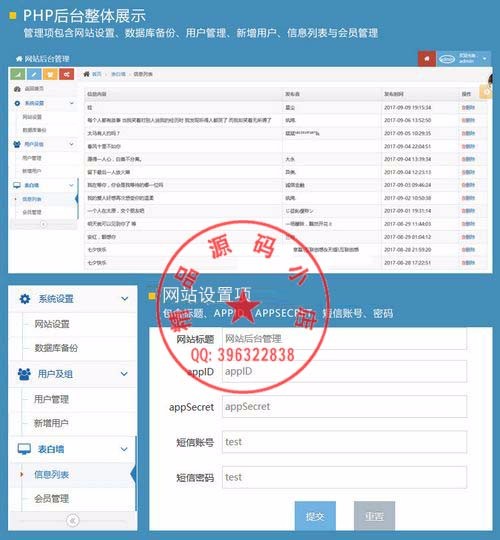Open the orange settings gear tab at right edge
Viewport: 500px width, 540px height.
coord(486,92)
